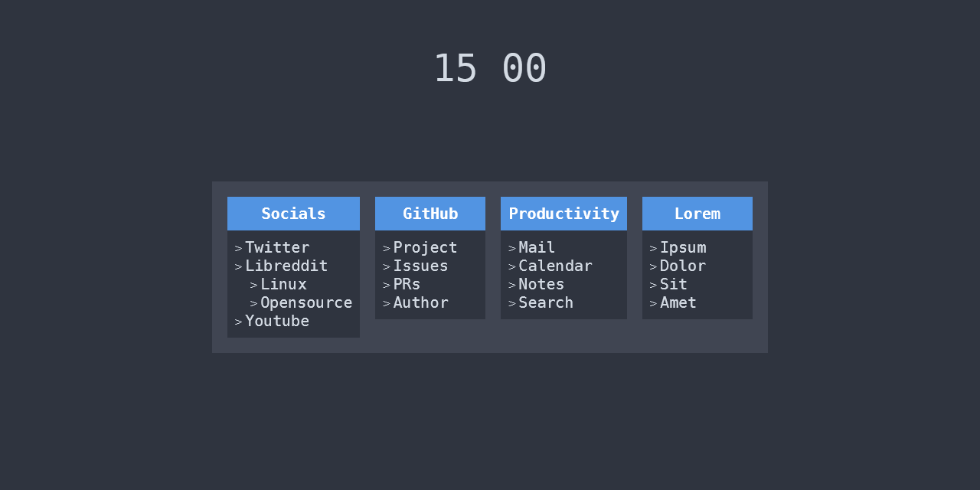Image resolution: width=980 pixels, height=490 pixels.
Task: Open the Calendar link
Action: pos(556,266)
